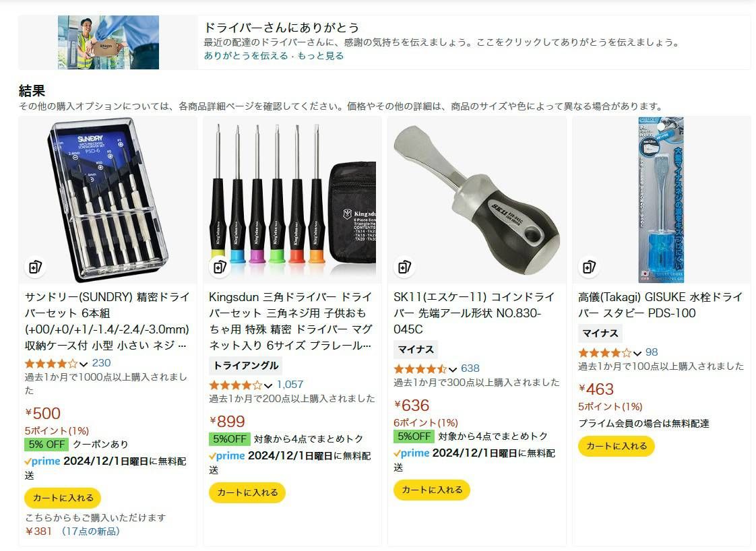View the 17点の新品 offers link
The width and height of the screenshot is (756, 551).
pos(90,531)
